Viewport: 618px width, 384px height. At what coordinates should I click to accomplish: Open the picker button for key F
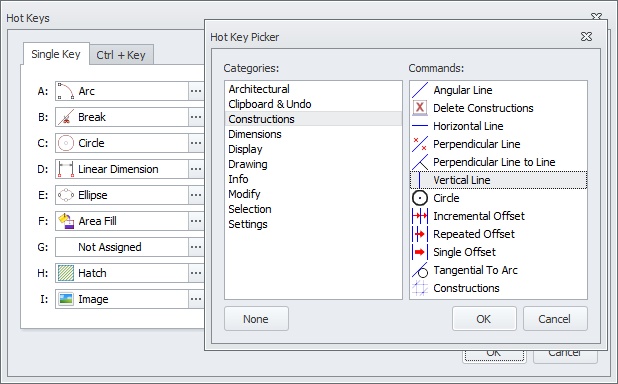196,221
